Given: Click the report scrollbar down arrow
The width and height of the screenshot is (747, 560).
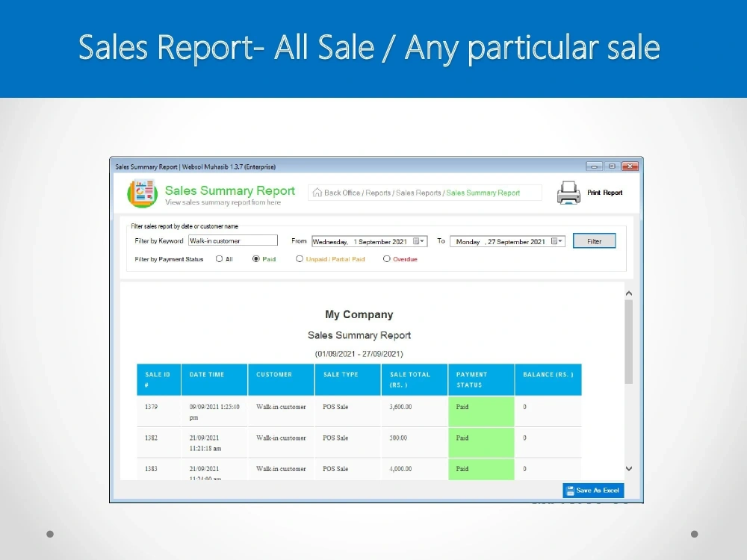Looking at the screenshot, I should [629, 469].
